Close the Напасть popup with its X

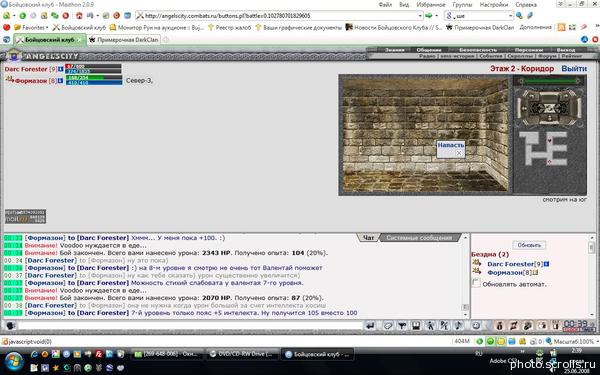pyautogui.click(x=459, y=153)
